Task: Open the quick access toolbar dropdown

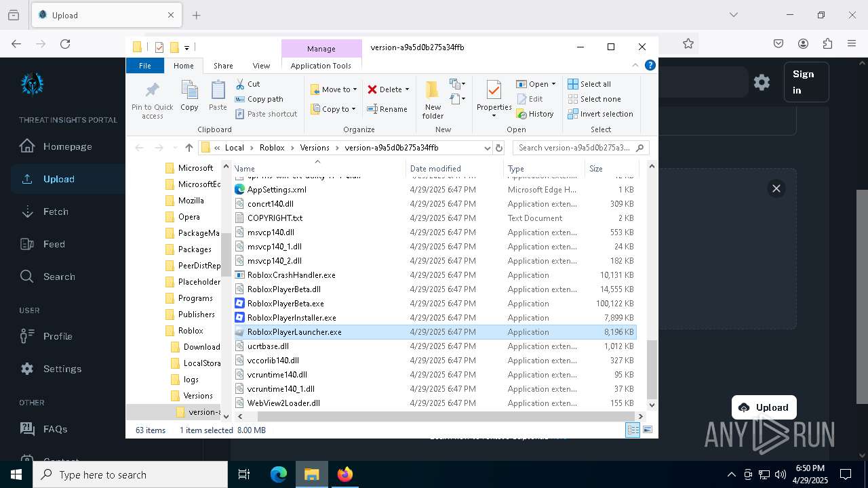Action: (x=186, y=47)
